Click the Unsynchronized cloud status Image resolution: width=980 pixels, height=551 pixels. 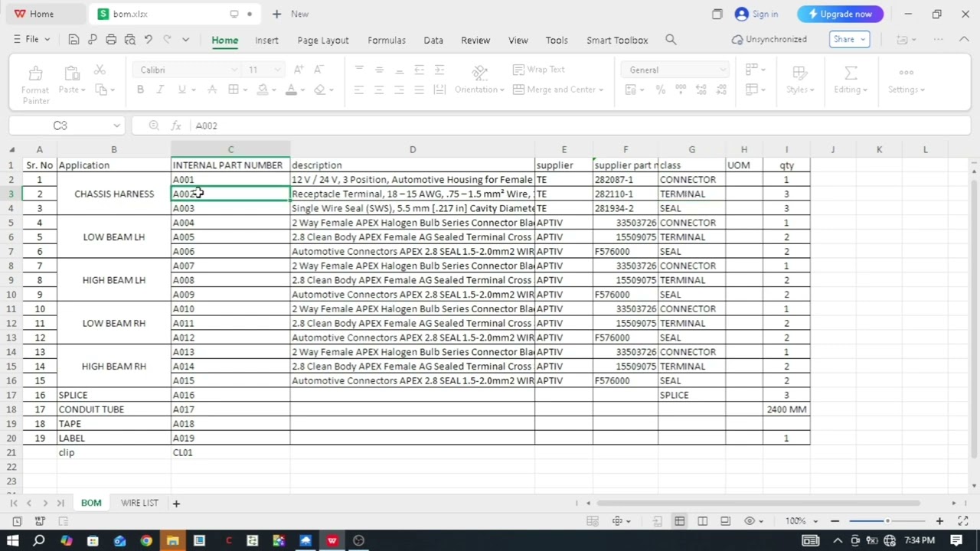[769, 39]
